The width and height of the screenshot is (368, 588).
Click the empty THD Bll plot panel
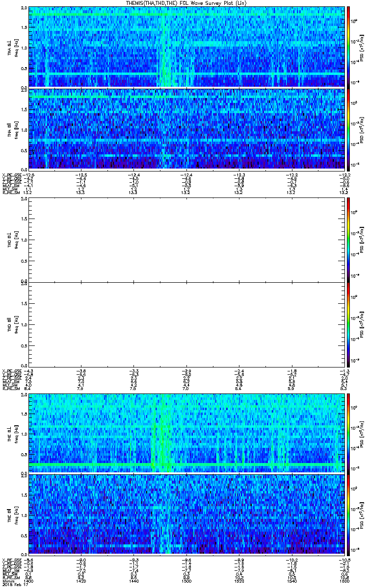point(186,324)
